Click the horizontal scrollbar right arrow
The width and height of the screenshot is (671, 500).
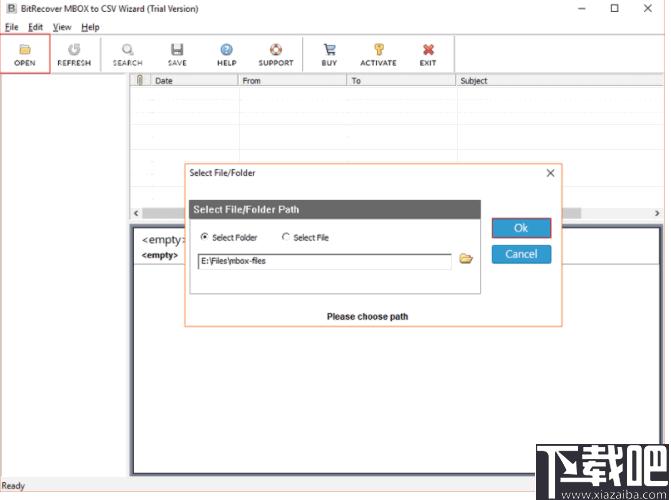tap(657, 213)
